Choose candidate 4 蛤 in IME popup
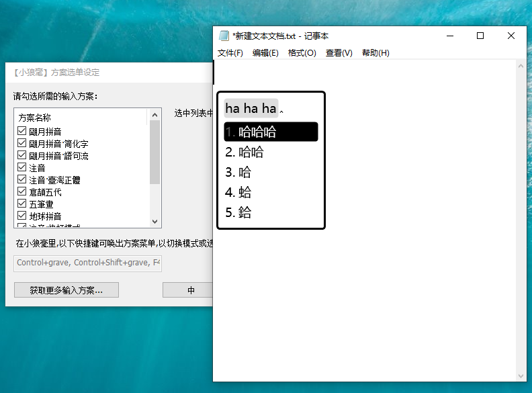Viewport: 532px width, 393px height. pyautogui.click(x=271, y=192)
